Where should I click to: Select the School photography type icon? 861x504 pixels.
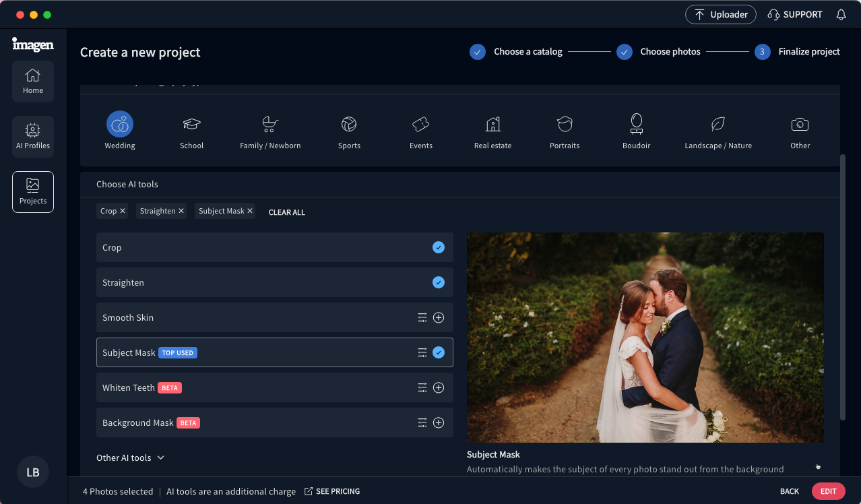pyautogui.click(x=192, y=125)
